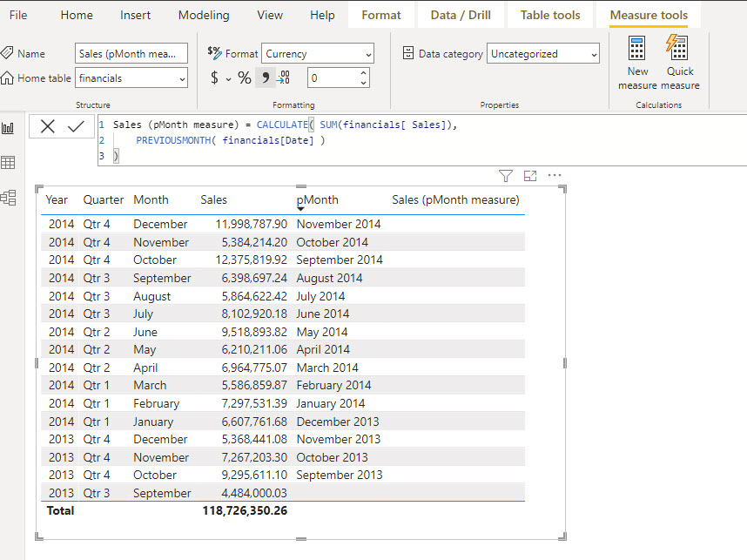Open the File menu
This screenshot has width=747, height=560.
click(x=18, y=15)
